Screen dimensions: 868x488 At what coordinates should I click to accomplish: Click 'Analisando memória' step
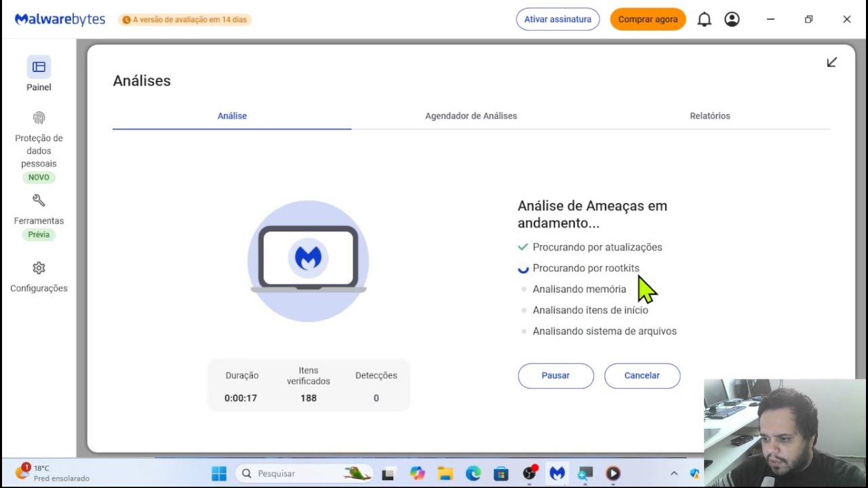tap(579, 289)
